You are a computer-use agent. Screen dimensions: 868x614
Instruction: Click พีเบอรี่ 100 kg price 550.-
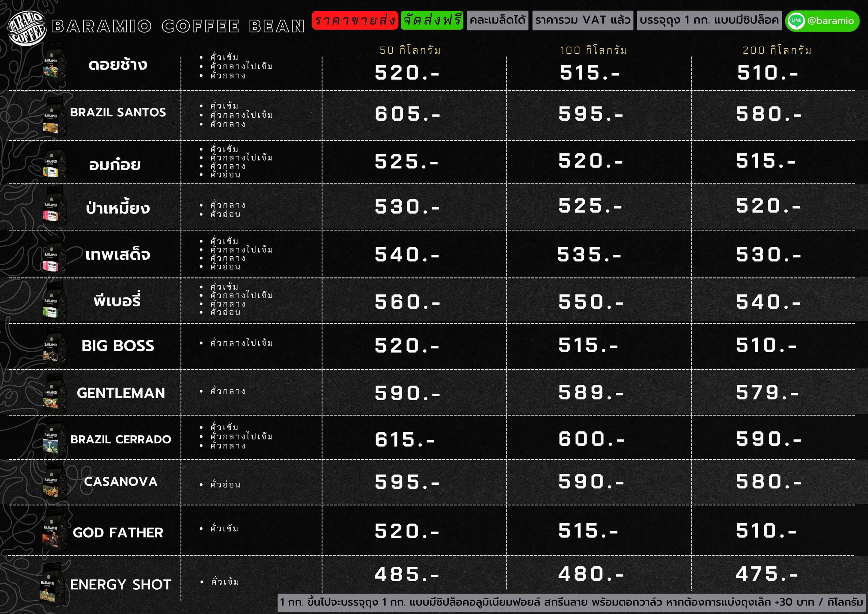pos(591,302)
